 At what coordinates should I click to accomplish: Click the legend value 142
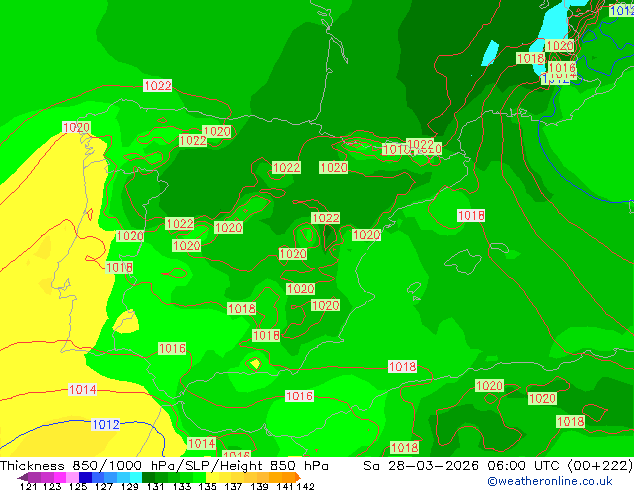pos(306,486)
